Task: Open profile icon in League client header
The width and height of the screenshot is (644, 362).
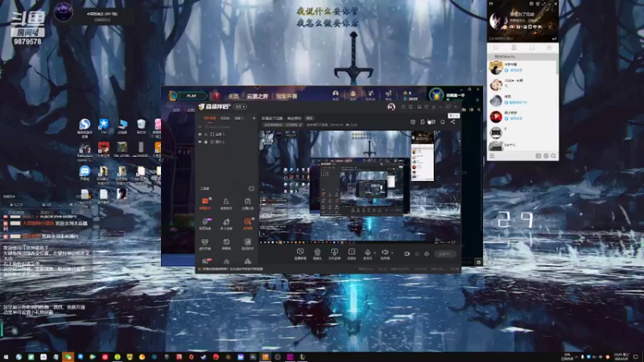Action: 336,94
